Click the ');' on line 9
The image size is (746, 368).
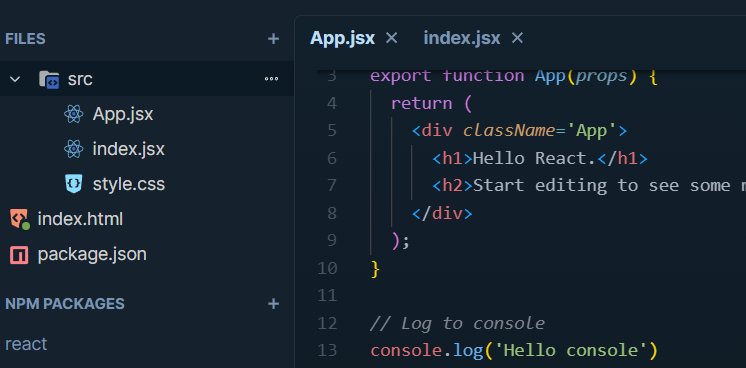click(x=401, y=240)
